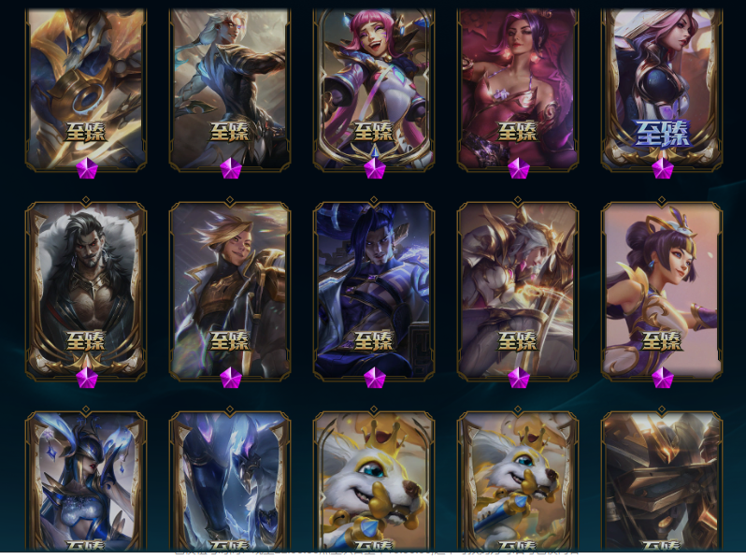Screen dimensions: 746x560
Task: Click the purple gem under the golden armored bearded champion
Action: point(87,169)
